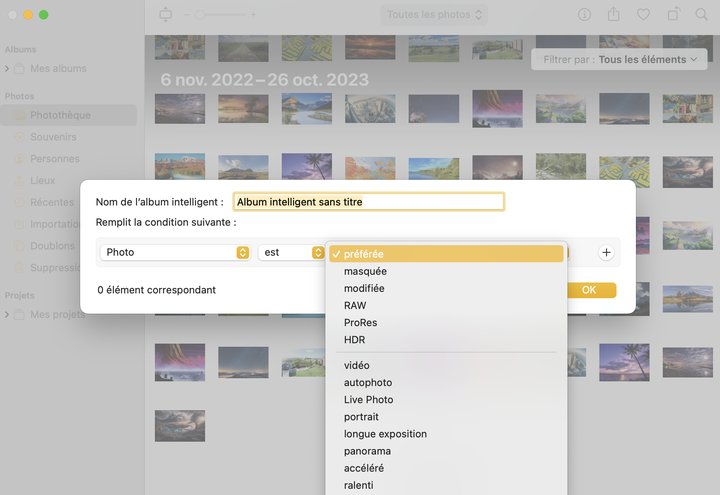Viewport: 720px width, 495px height.
Task: Click the share icon in the toolbar
Action: [x=614, y=15]
